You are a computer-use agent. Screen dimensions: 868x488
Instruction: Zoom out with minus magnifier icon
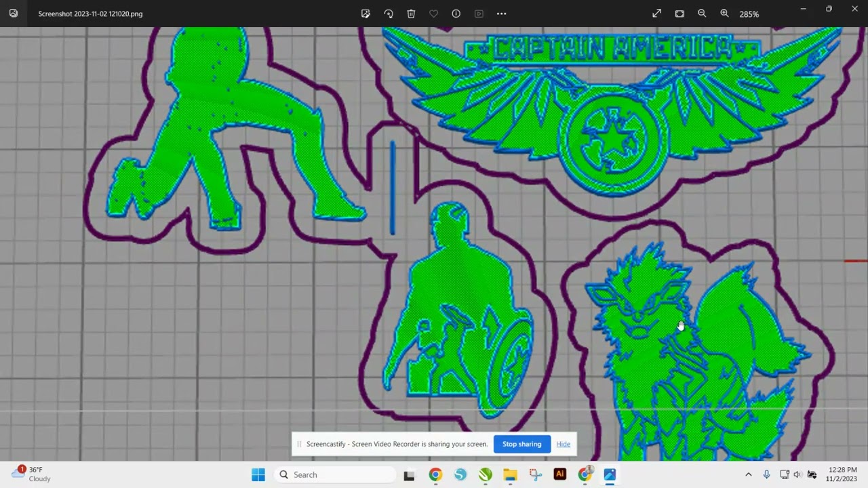click(702, 14)
